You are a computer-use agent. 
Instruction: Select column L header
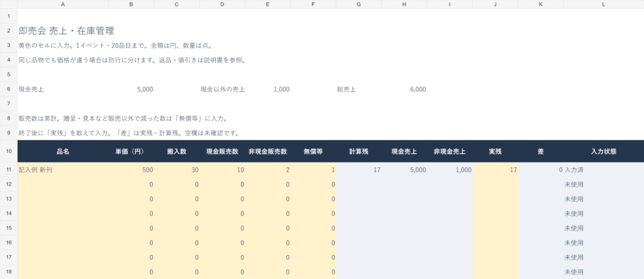point(603,4)
